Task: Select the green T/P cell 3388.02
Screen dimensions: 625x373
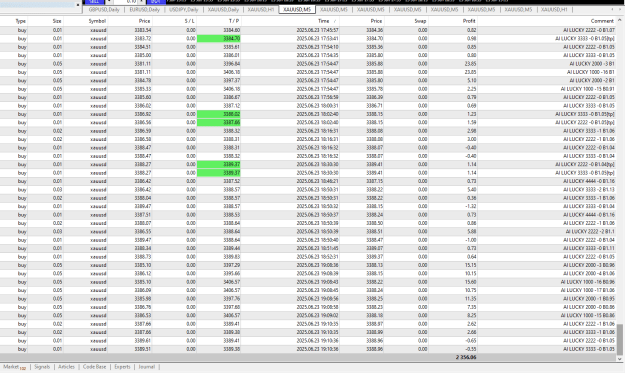Action: 218,114
